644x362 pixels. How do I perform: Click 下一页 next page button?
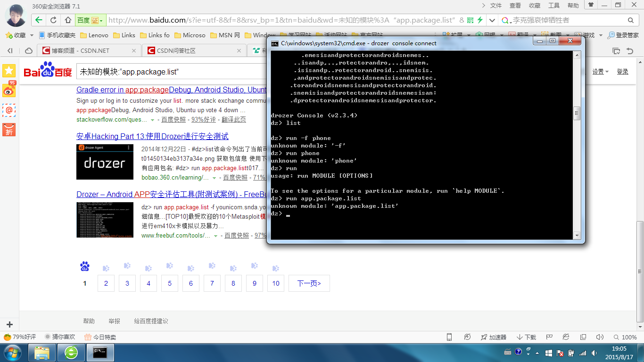click(309, 283)
